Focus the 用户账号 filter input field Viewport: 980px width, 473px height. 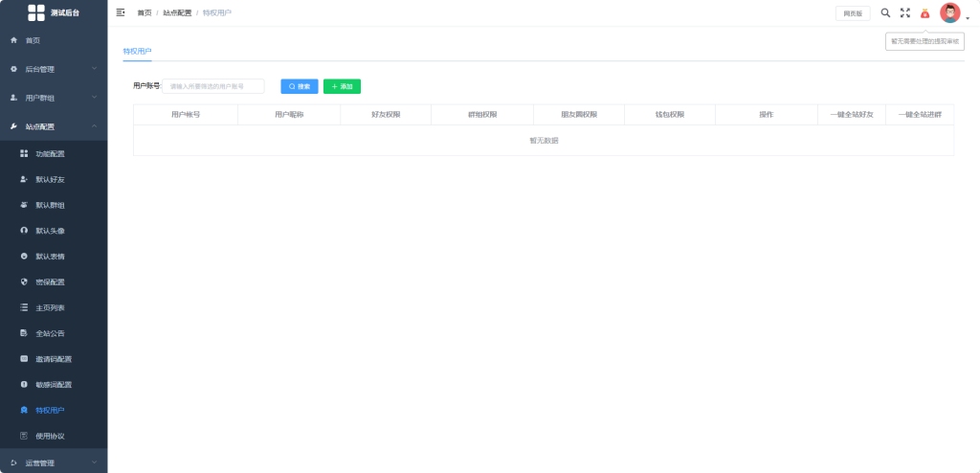click(x=213, y=86)
